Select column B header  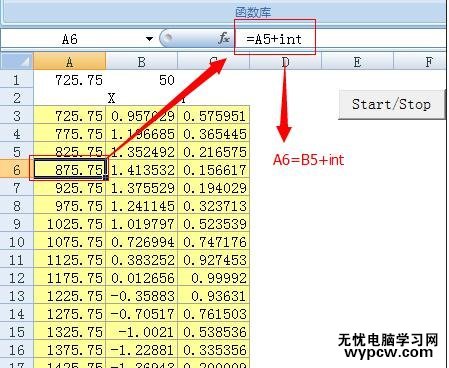141,61
